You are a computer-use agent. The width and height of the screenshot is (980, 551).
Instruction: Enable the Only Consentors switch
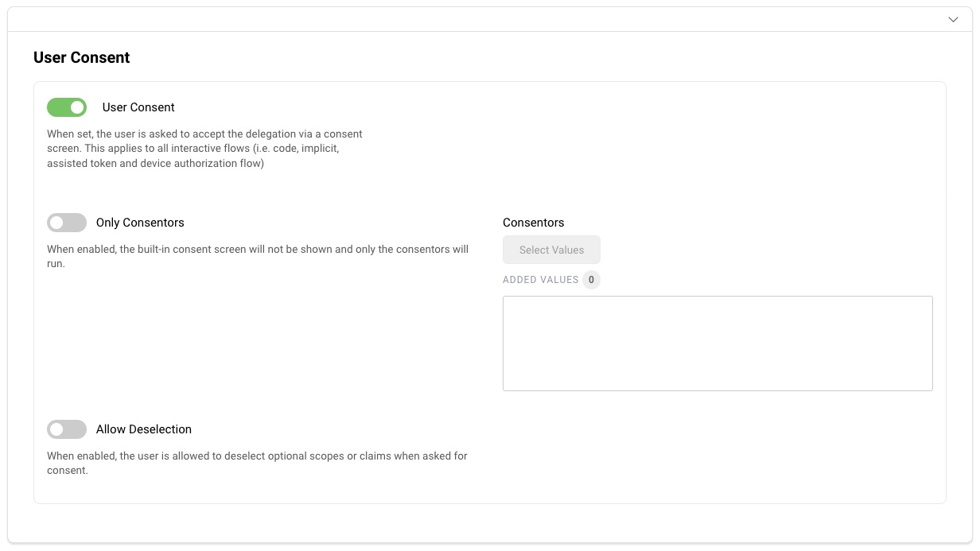[67, 223]
